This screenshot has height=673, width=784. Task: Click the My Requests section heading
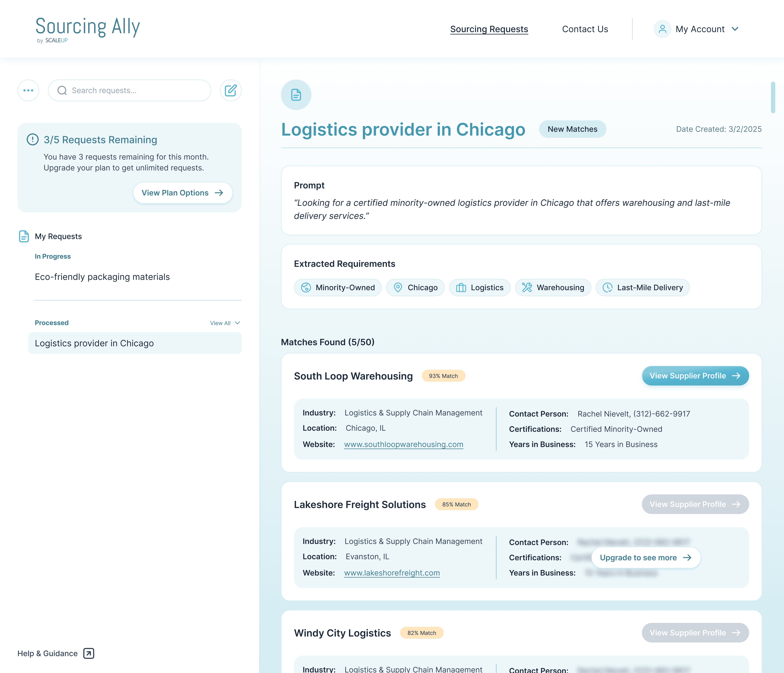tap(58, 237)
